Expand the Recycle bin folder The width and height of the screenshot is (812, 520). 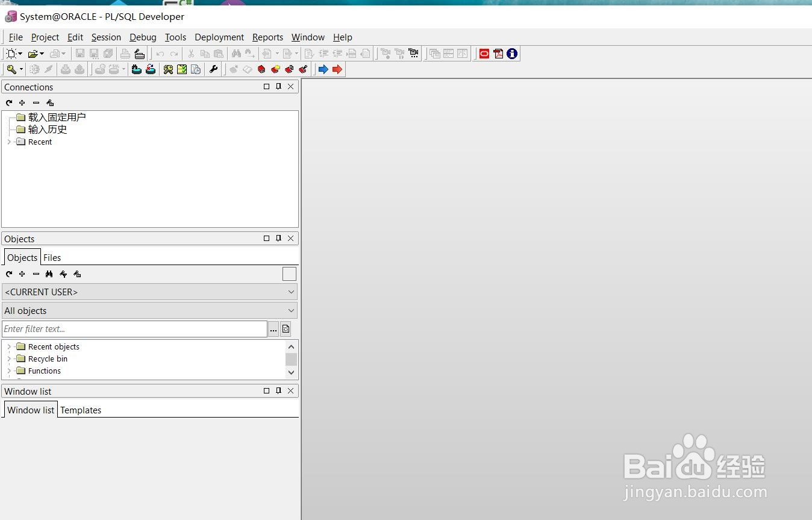[9, 359]
